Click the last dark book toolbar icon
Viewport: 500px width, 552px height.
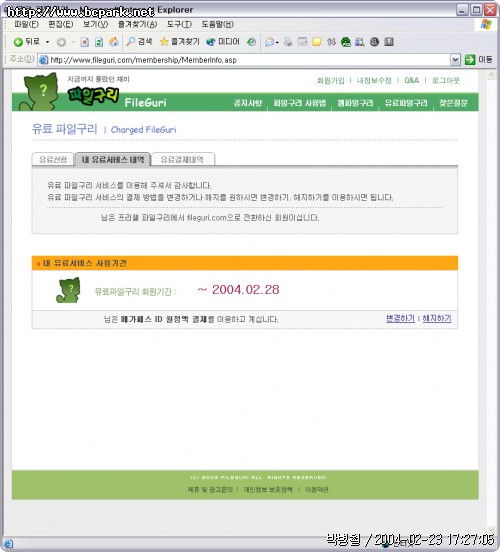point(389,42)
